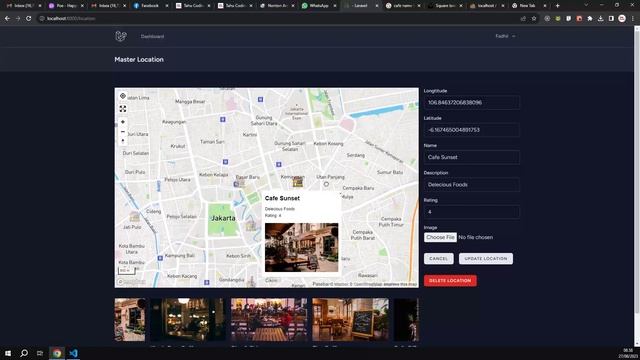This screenshot has height=360, width=640.
Task: Click the Name field containing Cafe Sunset
Action: coord(472,157)
